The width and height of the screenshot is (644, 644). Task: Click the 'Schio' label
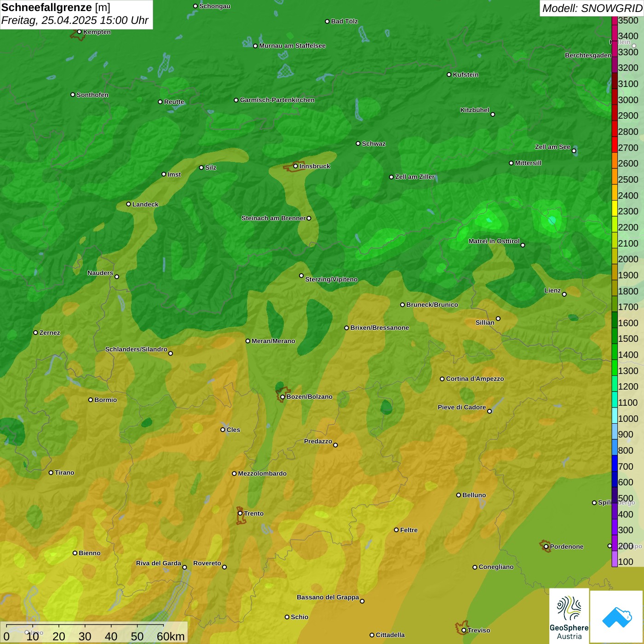(299, 617)
